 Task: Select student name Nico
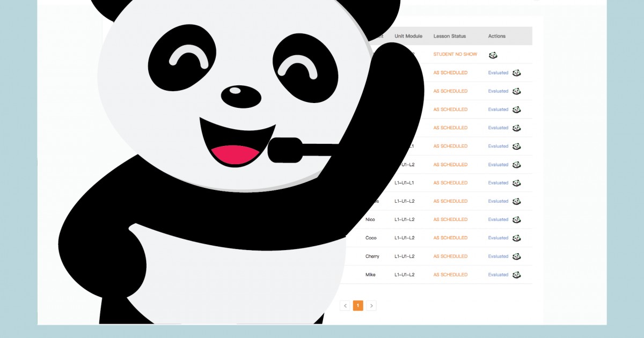click(x=370, y=219)
